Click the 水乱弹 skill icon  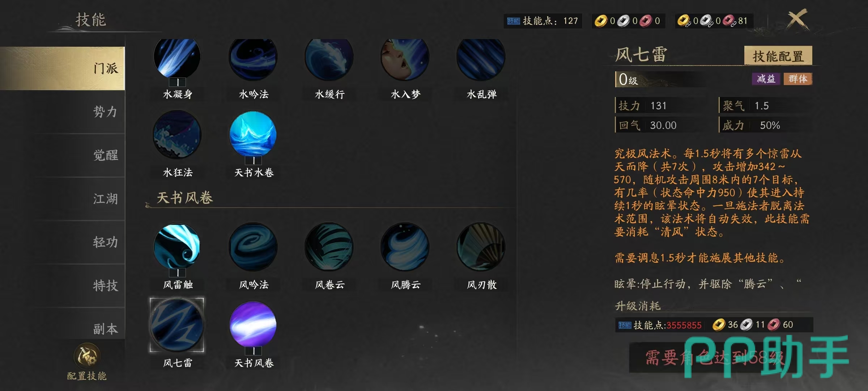pyautogui.click(x=481, y=57)
